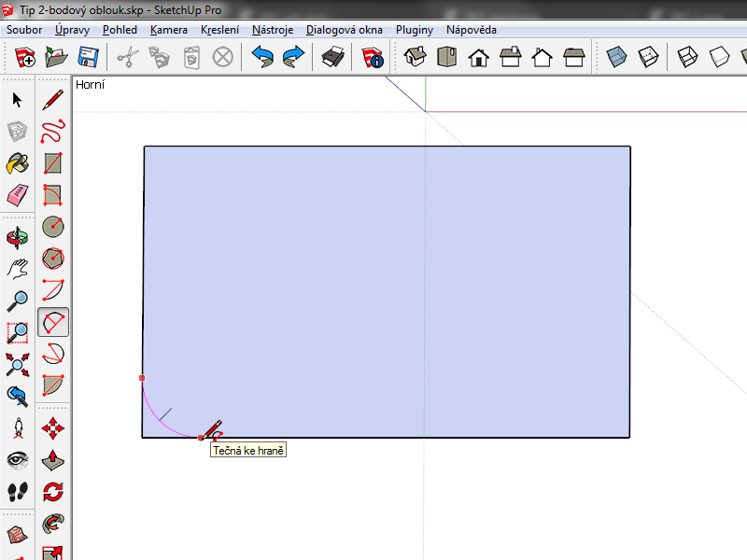Viewport: 747px width, 560px height.
Task: Open the Kamera menu
Action: pyautogui.click(x=168, y=30)
